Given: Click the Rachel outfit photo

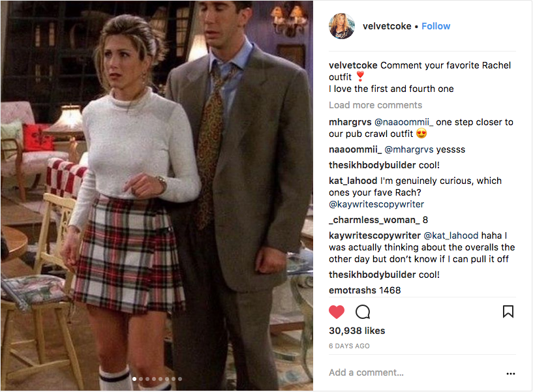Looking at the screenshot, I should pos(157,196).
